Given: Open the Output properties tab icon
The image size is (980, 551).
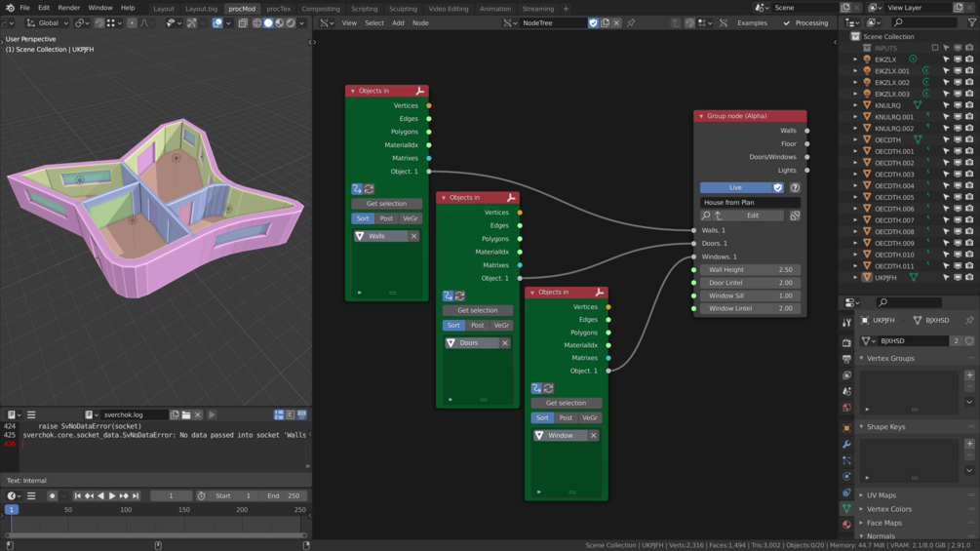Looking at the screenshot, I should pyautogui.click(x=846, y=359).
